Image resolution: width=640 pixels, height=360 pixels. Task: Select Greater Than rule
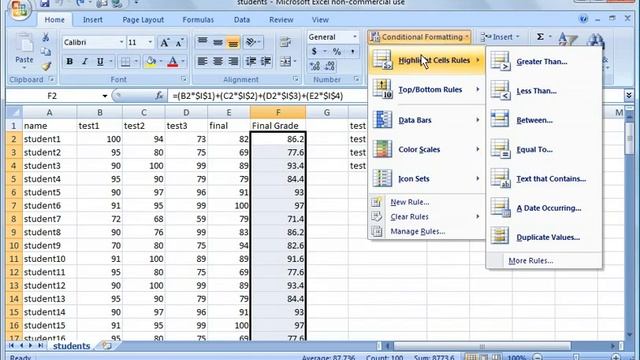click(x=544, y=62)
